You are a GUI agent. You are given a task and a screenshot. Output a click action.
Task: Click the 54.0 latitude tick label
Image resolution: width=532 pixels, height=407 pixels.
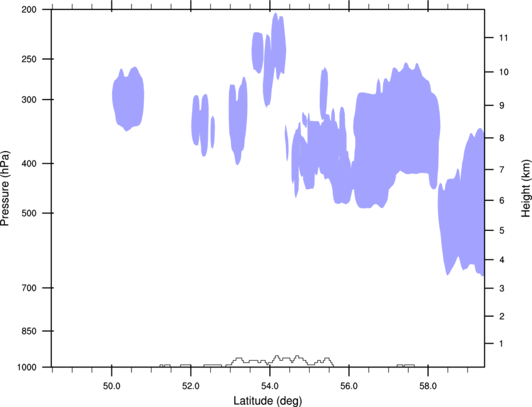pyautogui.click(x=270, y=386)
